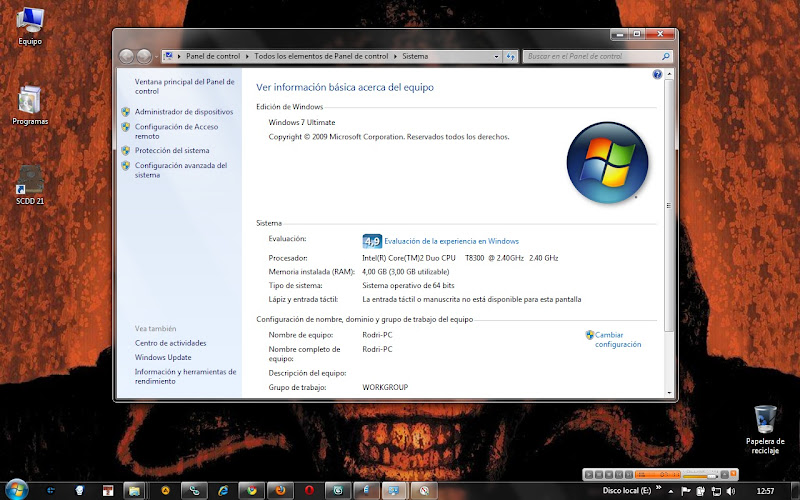The image size is (800, 500).
Task: Open Centro de actividades
Action: coord(170,343)
